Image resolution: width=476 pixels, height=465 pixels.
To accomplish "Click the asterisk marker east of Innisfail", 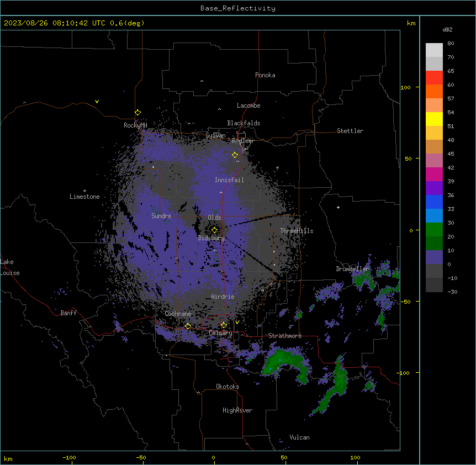I will 277,168.
